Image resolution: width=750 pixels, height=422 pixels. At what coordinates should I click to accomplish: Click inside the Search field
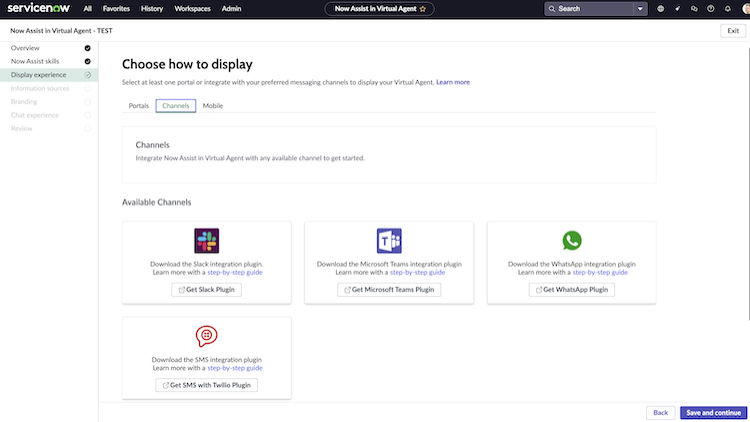(x=593, y=9)
